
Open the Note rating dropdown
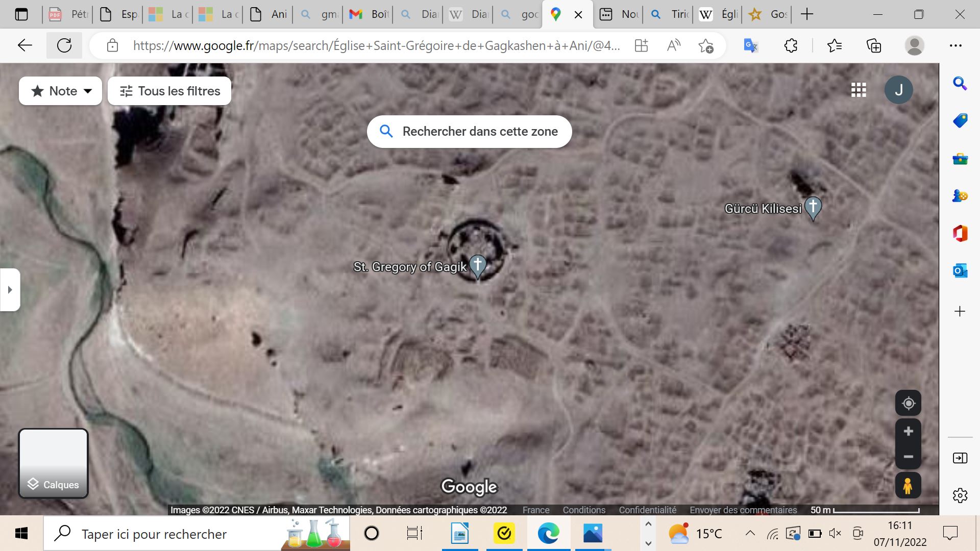pyautogui.click(x=61, y=91)
